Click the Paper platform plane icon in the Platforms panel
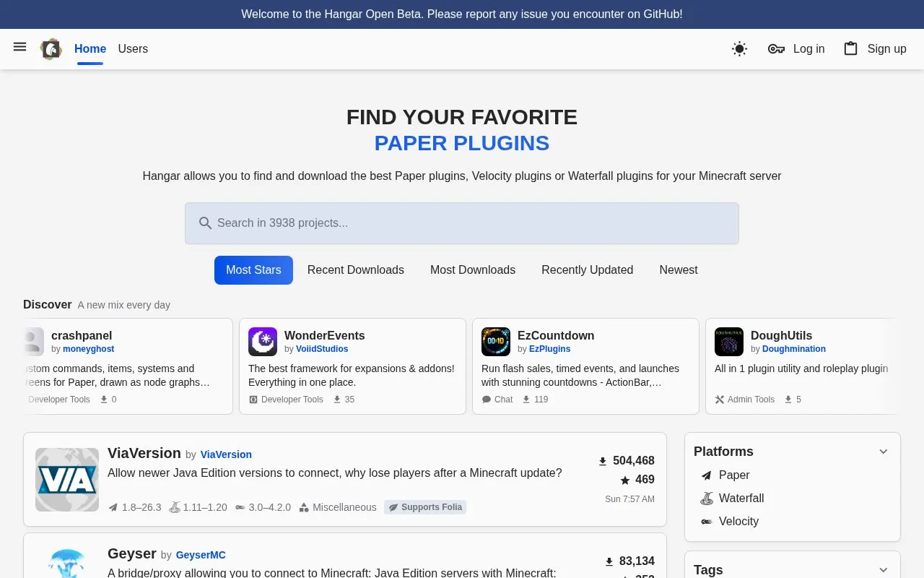The width and height of the screenshot is (924, 578). [707, 475]
